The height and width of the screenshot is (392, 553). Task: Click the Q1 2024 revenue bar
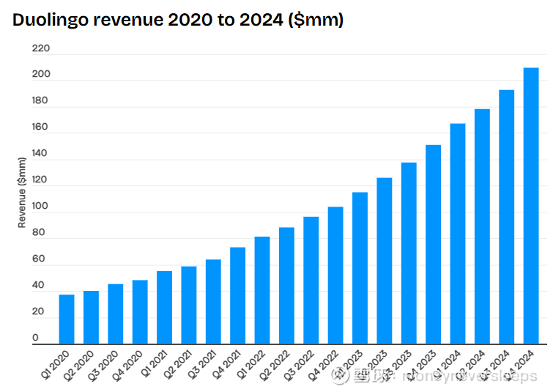458,234
